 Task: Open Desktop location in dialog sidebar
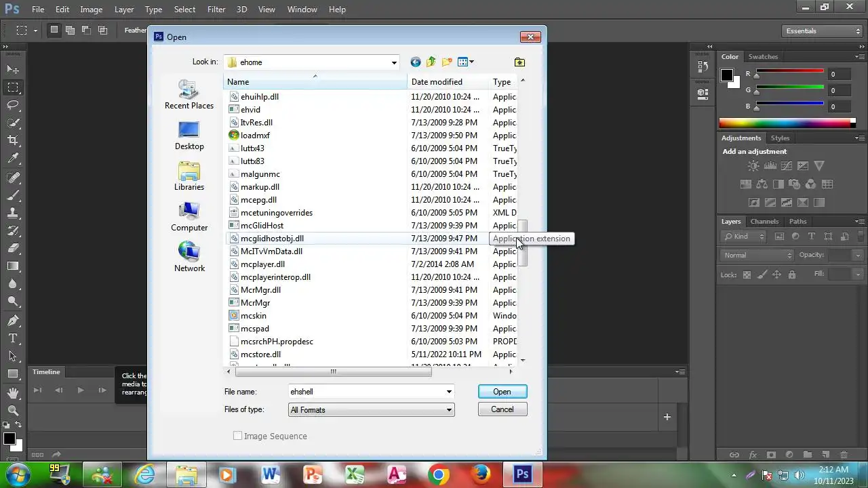click(189, 136)
